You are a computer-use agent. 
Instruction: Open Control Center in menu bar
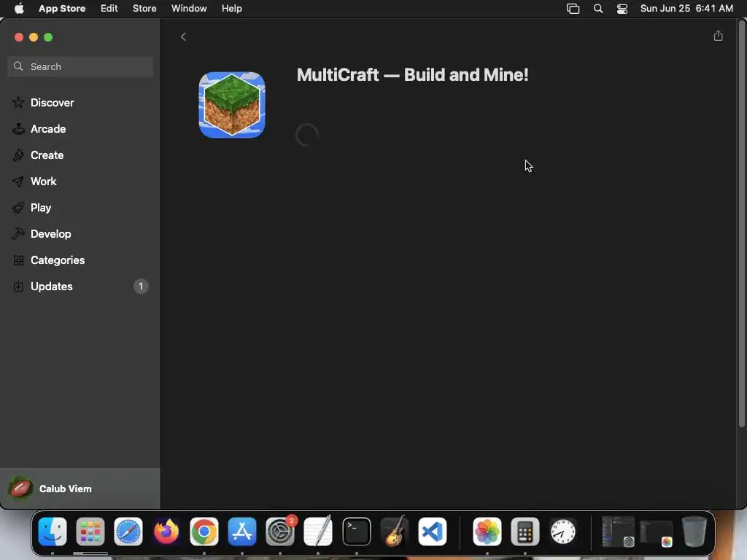pos(622,9)
